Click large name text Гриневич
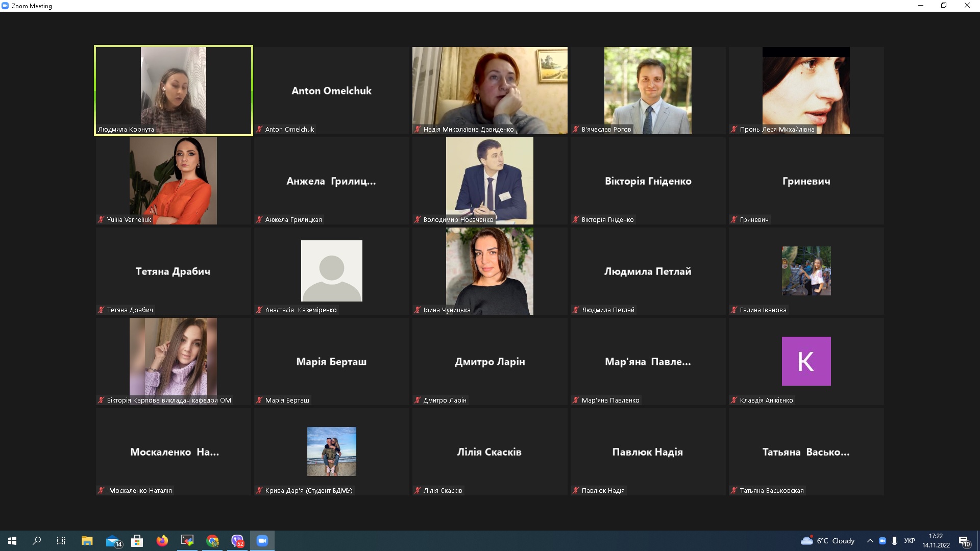The width and height of the screenshot is (980, 551). (806, 181)
